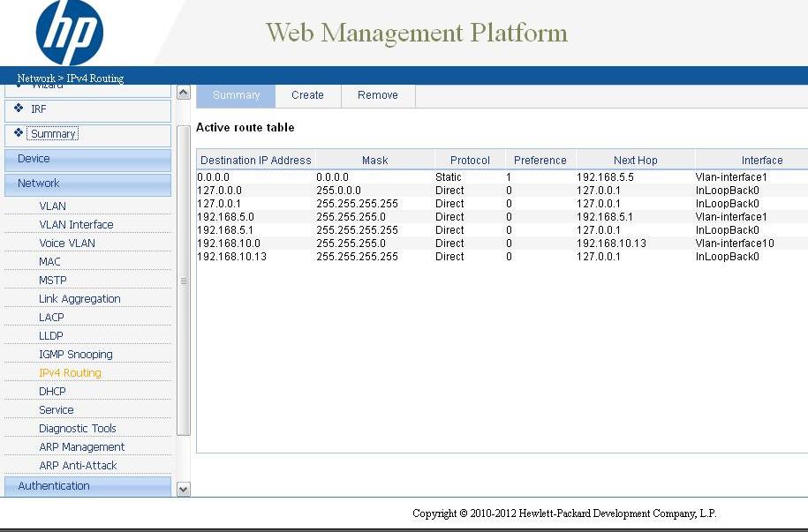Click the diamond icon beside IRF
This screenshot has height=532, width=808.
tap(19, 109)
